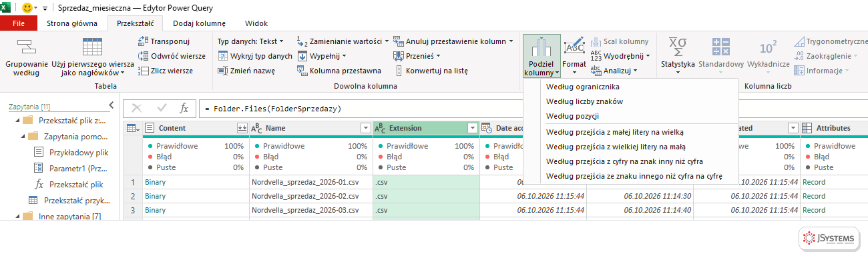Screen dimensions: 868x256
Task: Open the Analizuj dropdown
Action: coord(614,71)
